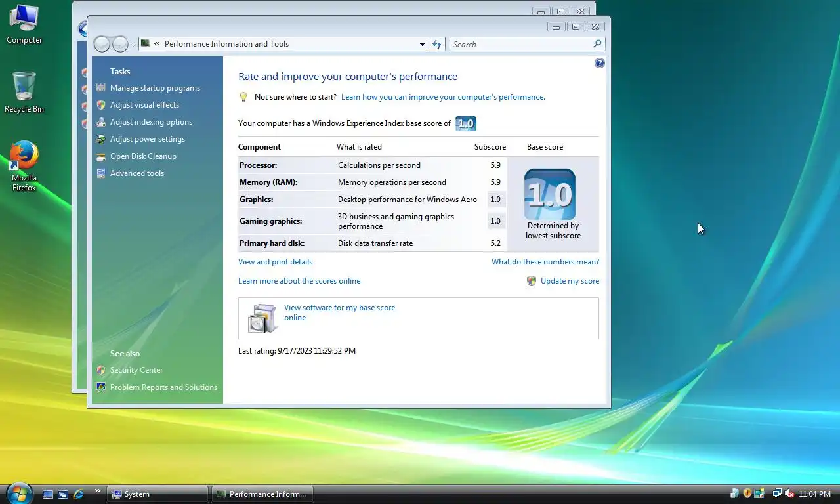Screen dimensions: 840x504
Task: Click View software for my base score online
Action: [x=339, y=312]
